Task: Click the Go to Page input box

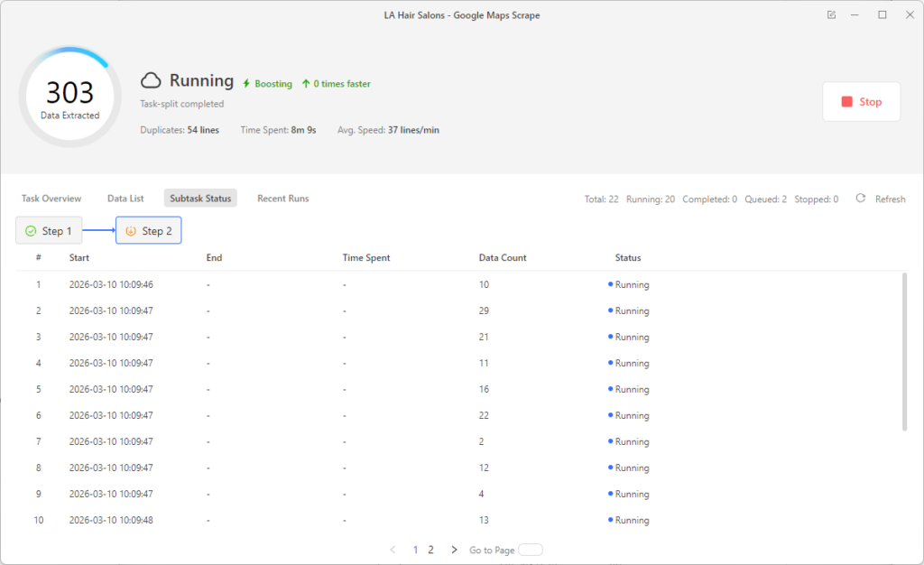Action: [x=531, y=550]
